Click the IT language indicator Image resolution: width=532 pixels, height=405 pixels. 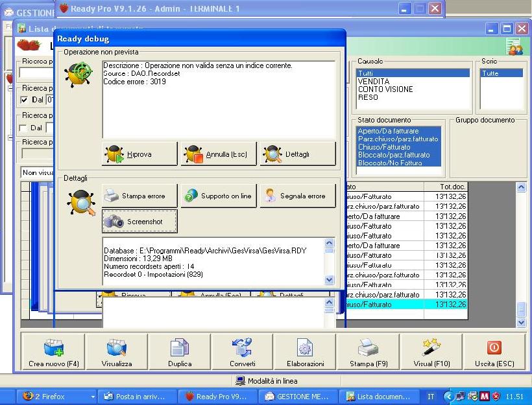(x=431, y=396)
